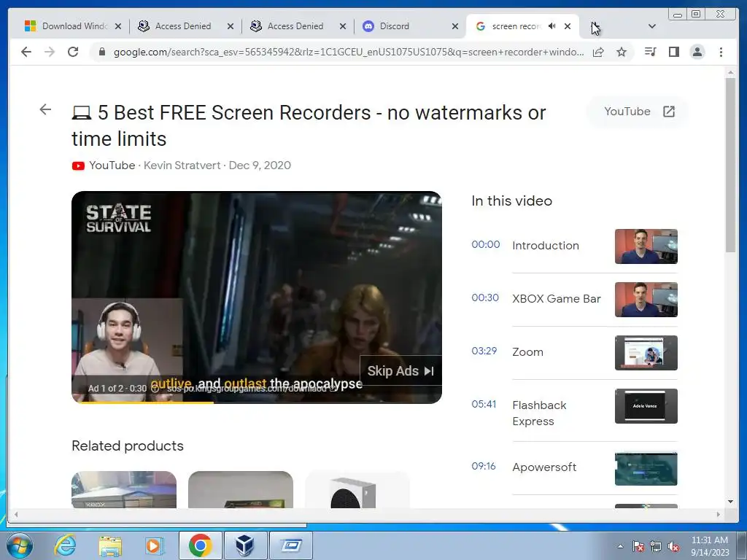Image resolution: width=747 pixels, height=560 pixels.
Task: Close the screen recorder Google tab
Action: click(x=568, y=26)
